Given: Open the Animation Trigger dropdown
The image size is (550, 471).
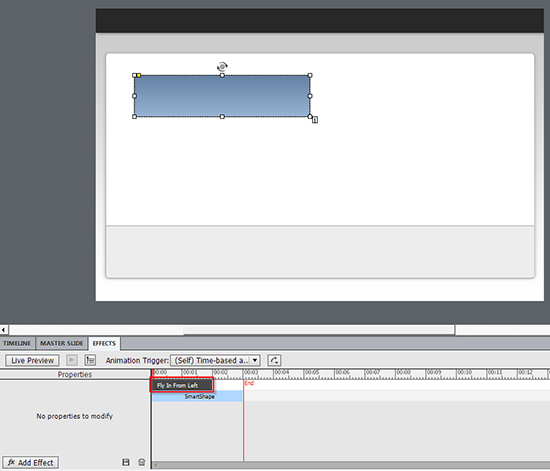Looking at the screenshot, I should (215, 360).
